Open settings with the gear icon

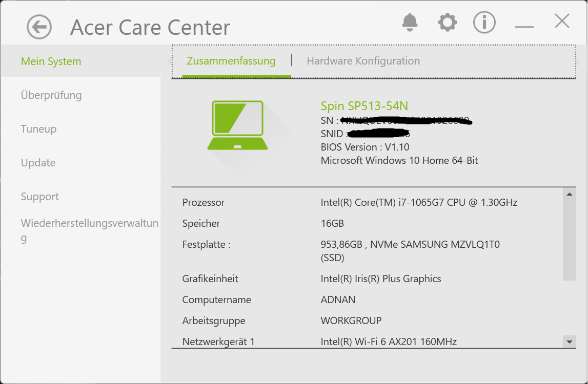click(x=448, y=23)
